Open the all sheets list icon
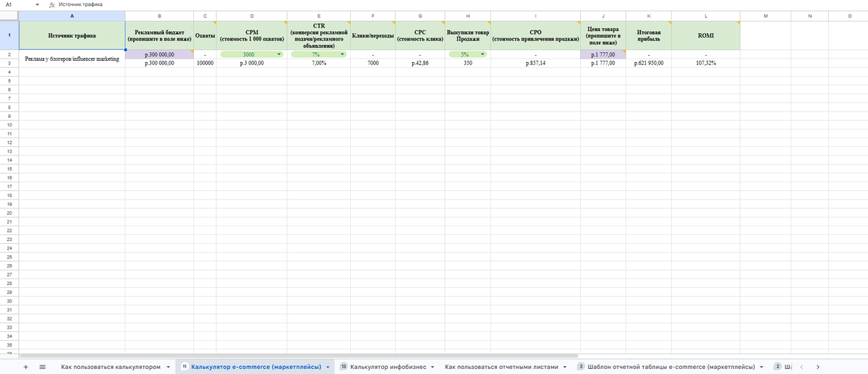Image resolution: width=868 pixels, height=374 pixels. pyautogui.click(x=42, y=367)
